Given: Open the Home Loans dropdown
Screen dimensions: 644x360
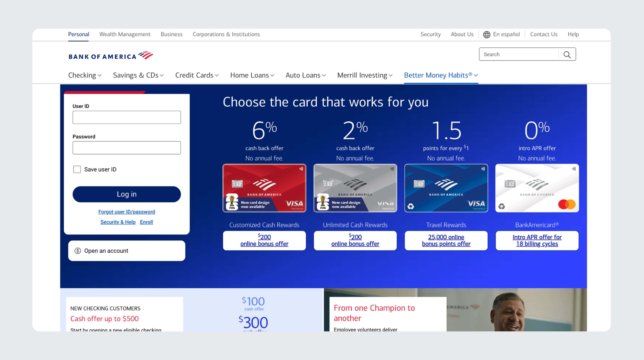Looking at the screenshot, I should [251, 75].
